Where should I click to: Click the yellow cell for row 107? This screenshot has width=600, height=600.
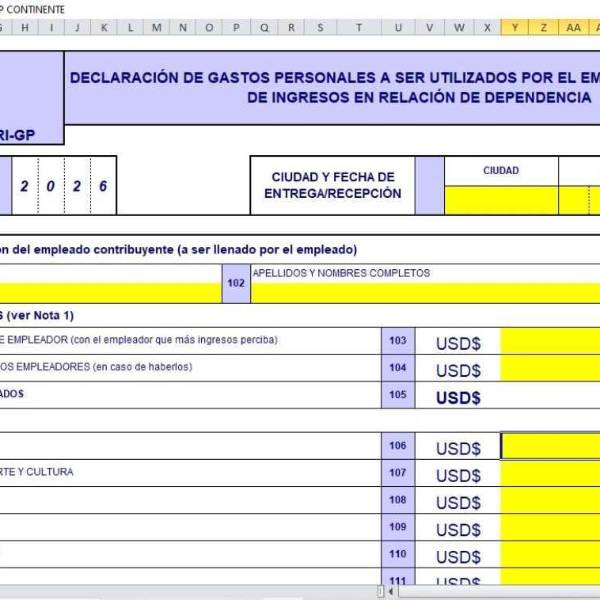(x=550, y=474)
